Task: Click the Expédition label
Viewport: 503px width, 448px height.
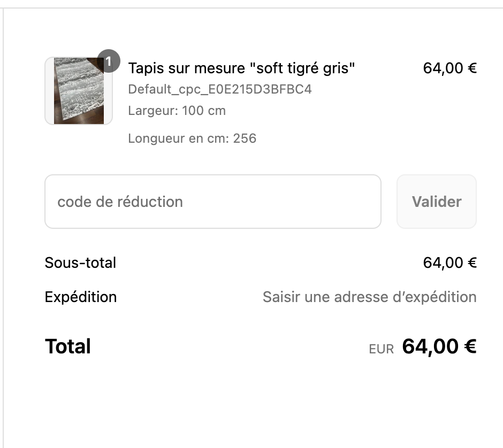Action: click(80, 297)
